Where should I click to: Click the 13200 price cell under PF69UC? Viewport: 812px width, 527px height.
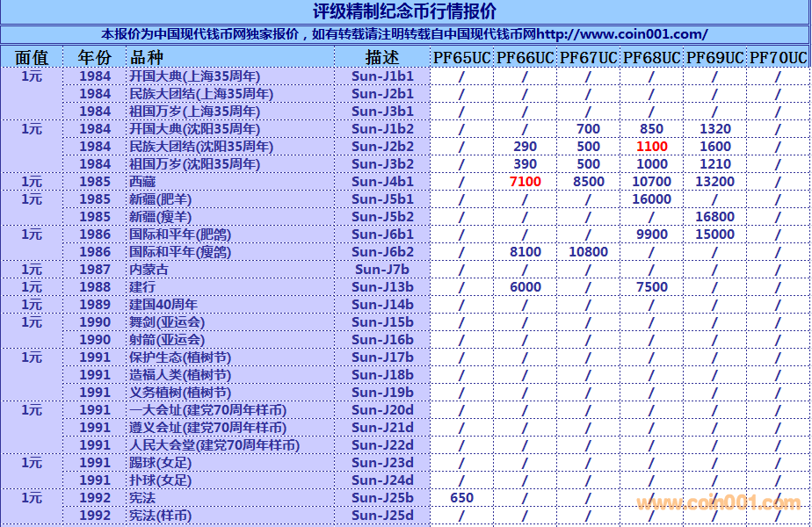(x=714, y=182)
